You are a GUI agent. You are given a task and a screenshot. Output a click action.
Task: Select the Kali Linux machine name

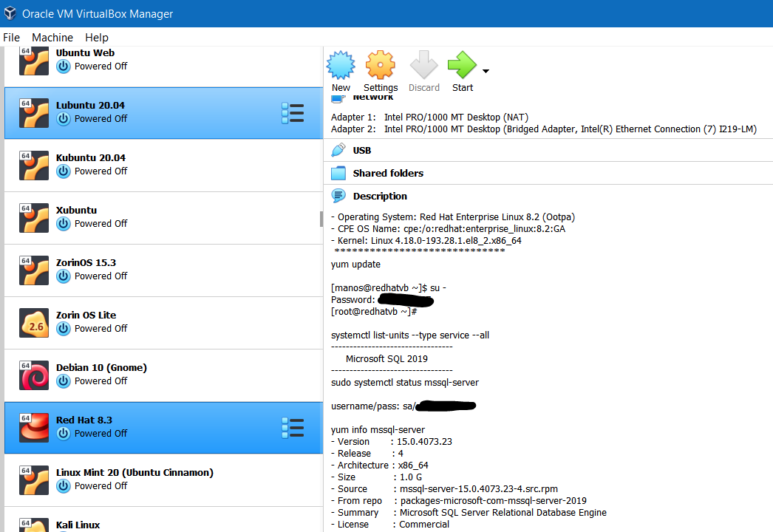click(x=78, y=525)
